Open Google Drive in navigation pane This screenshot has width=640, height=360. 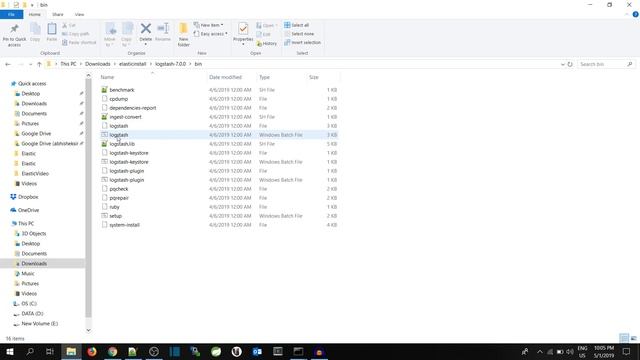pyautogui.click(x=36, y=133)
